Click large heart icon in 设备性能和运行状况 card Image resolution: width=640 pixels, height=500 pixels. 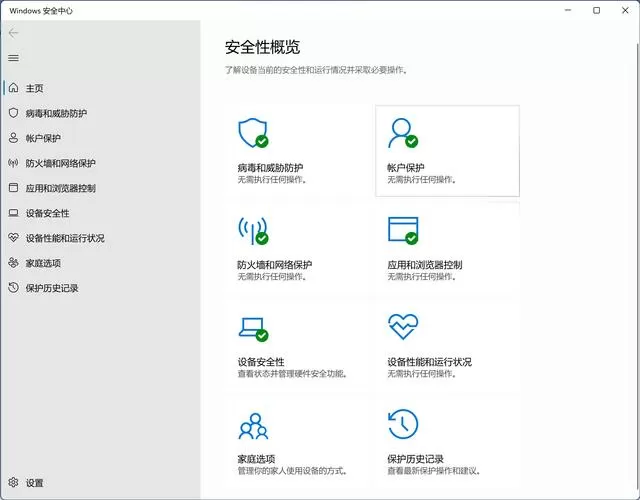click(x=403, y=327)
